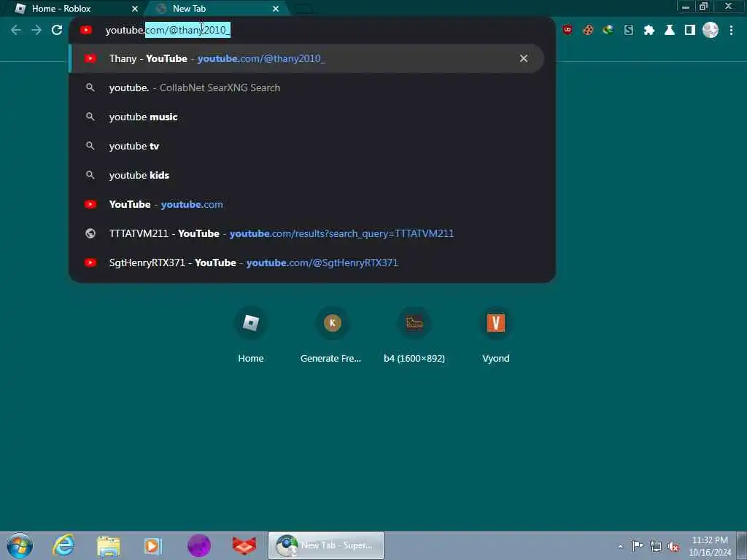Screen dimensions: 747x560
Task: Click the browser back arrow
Action: (x=16, y=30)
